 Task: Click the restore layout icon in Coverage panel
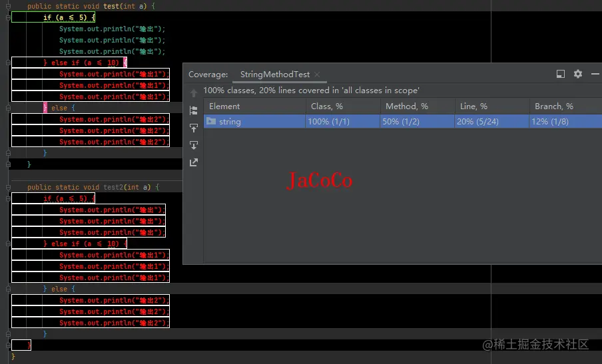click(x=561, y=74)
